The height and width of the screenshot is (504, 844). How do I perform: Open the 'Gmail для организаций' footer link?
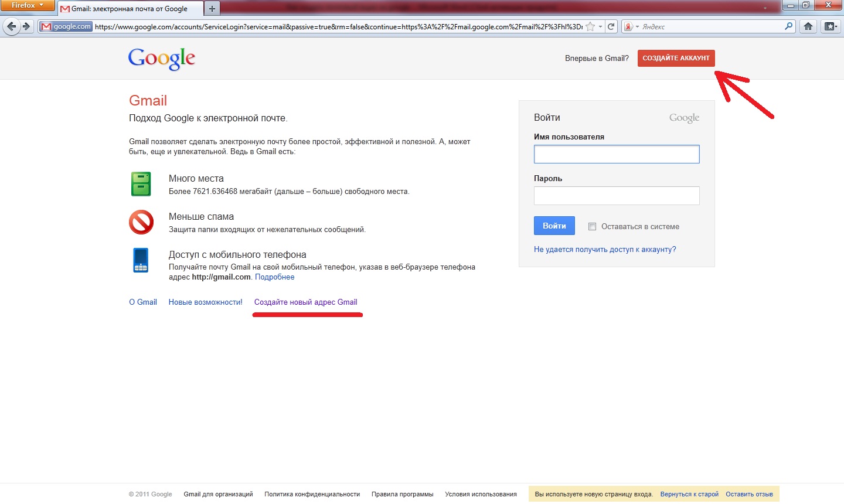click(218, 494)
